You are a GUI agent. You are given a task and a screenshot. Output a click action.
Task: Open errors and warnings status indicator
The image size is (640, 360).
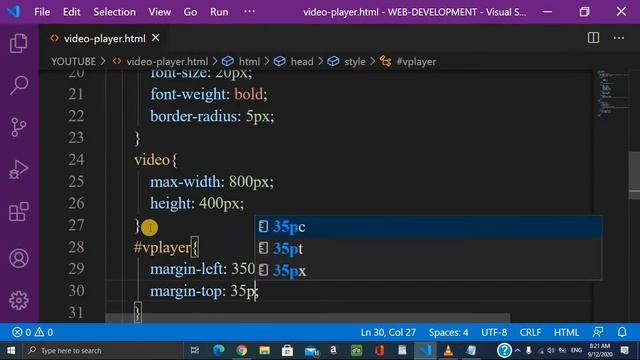(x=33, y=332)
